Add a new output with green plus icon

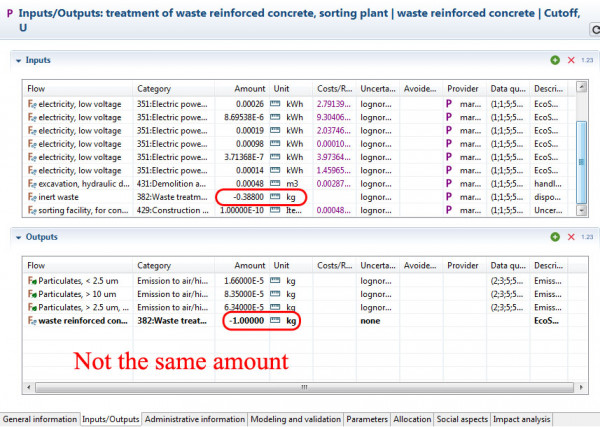click(x=555, y=237)
